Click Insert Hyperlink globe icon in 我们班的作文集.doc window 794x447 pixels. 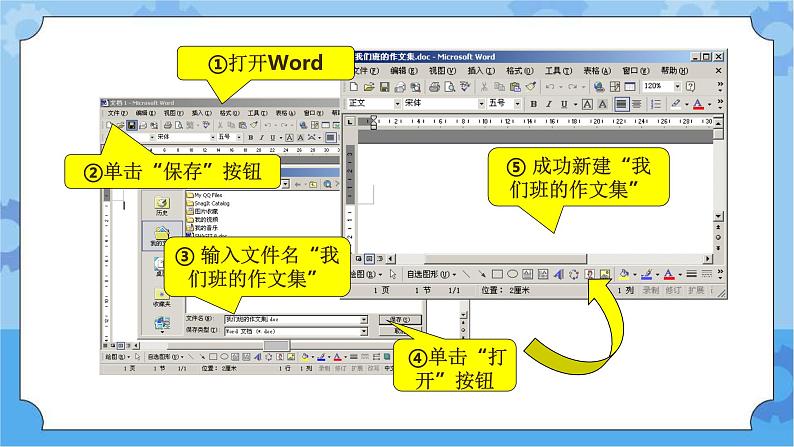point(599,87)
